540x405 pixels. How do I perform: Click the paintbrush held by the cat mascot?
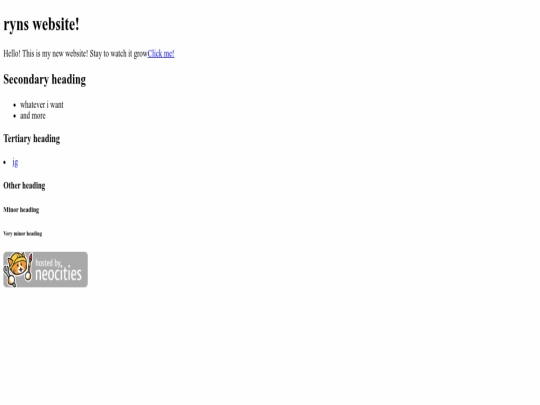click(29, 266)
